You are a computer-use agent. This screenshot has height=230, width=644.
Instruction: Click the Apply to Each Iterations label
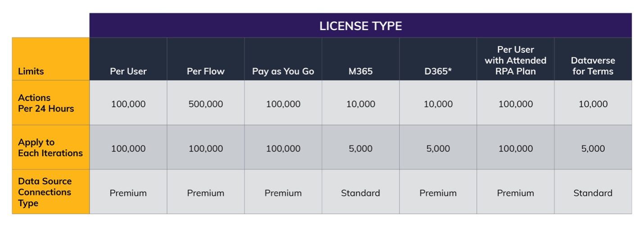[50, 147]
